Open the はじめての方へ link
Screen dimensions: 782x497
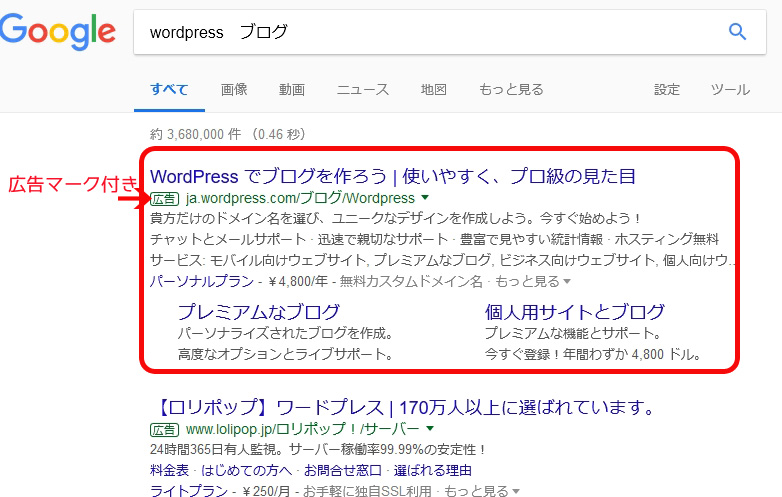(x=246, y=470)
